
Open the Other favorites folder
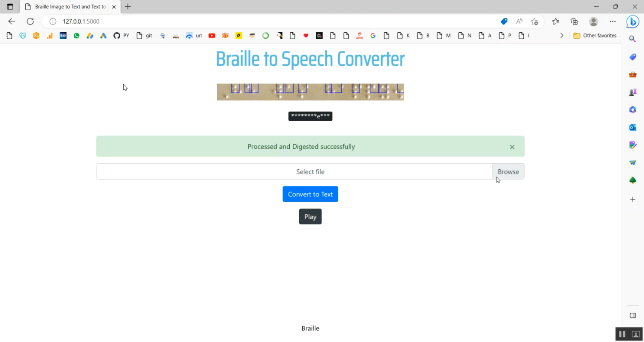pos(595,36)
